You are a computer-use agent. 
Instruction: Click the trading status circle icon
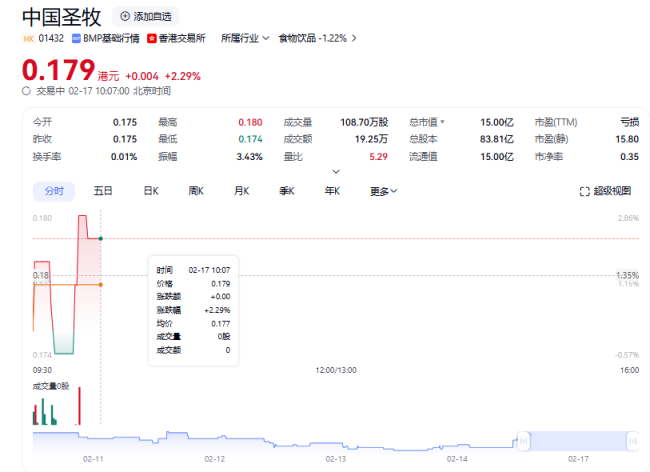pos(26,91)
